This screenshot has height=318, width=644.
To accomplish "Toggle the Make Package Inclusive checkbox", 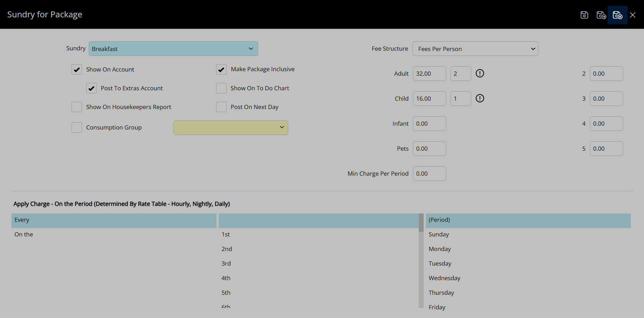I will coord(221,69).
